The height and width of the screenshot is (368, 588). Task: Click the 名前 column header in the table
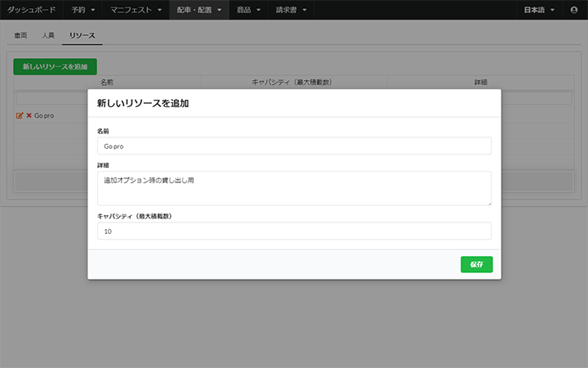pos(107,82)
